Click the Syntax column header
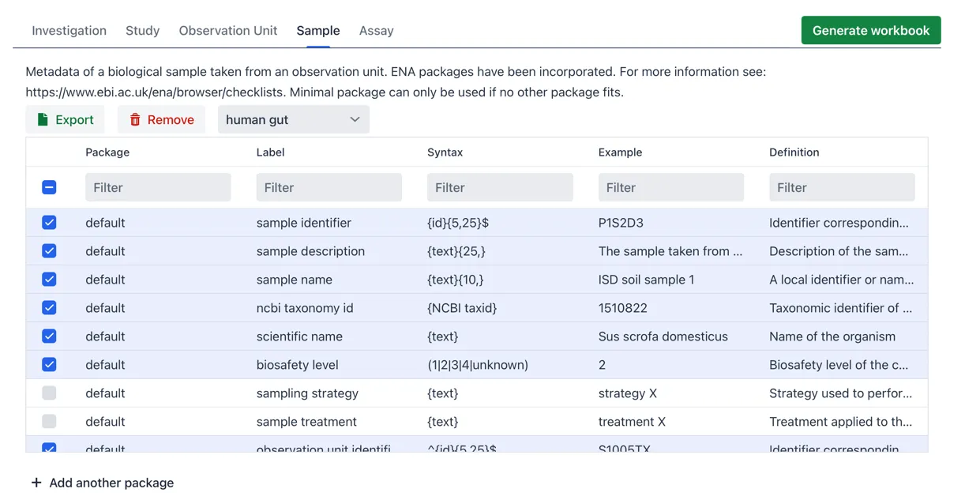The height and width of the screenshot is (500, 980). click(x=445, y=152)
